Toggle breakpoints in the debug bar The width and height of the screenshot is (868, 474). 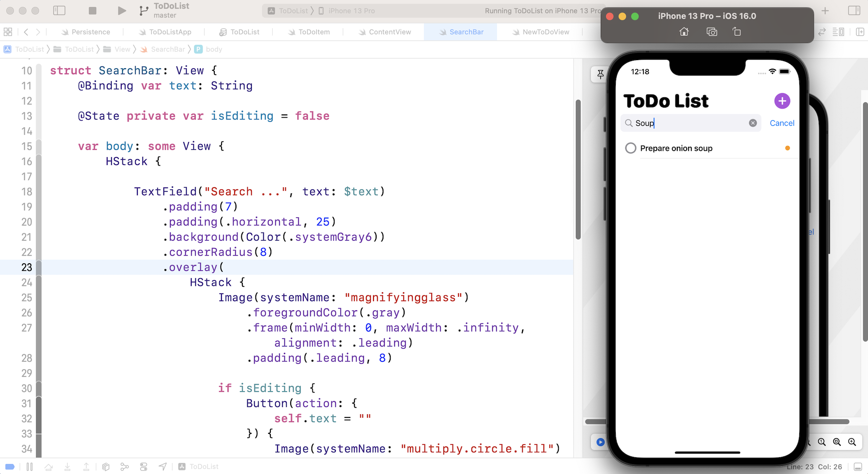(x=10, y=466)
